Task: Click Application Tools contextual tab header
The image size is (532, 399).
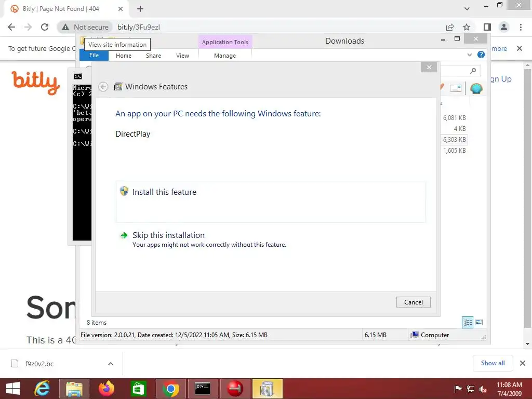Action: [x=225, y=42]
